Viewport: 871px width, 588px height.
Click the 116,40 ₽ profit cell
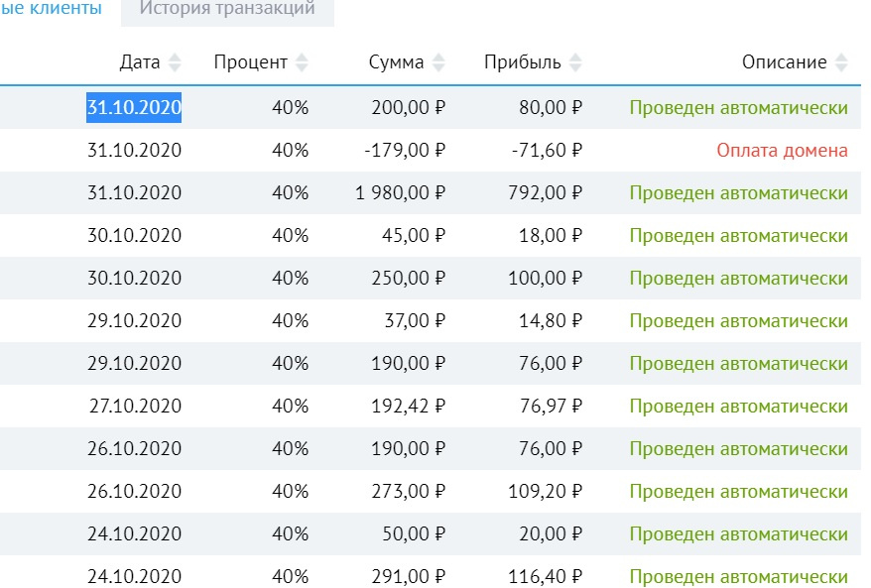[544, 577]
